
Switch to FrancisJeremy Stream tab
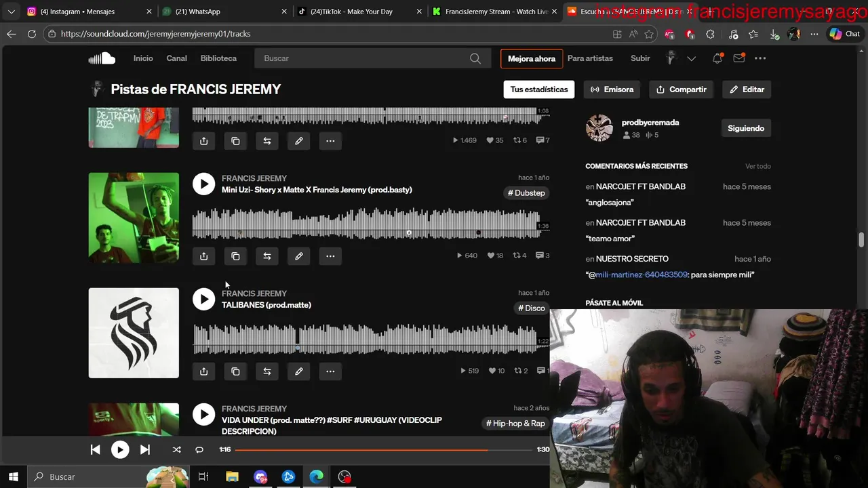(x=494, y=12)
